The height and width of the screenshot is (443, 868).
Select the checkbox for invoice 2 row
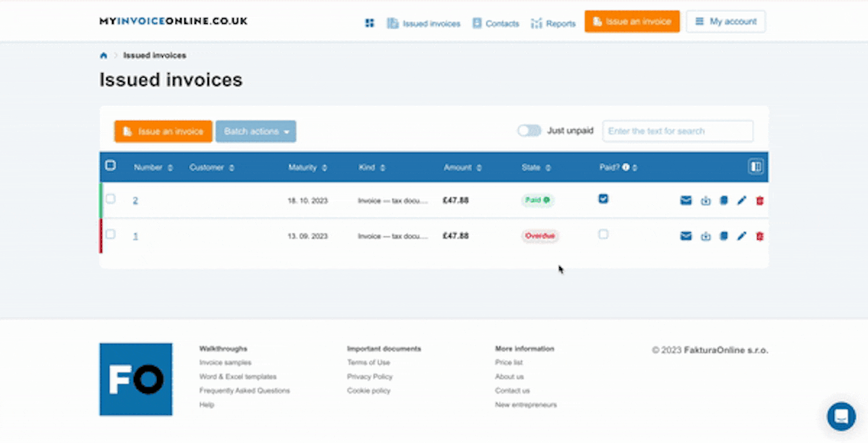(x=111, y=198)
